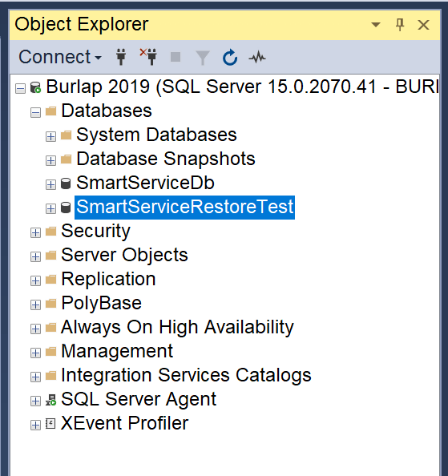Collapse the Burlap 2019 server node
Image resolution: width=448 pixels, height=476 pixels.
click(x=20, y=89)
